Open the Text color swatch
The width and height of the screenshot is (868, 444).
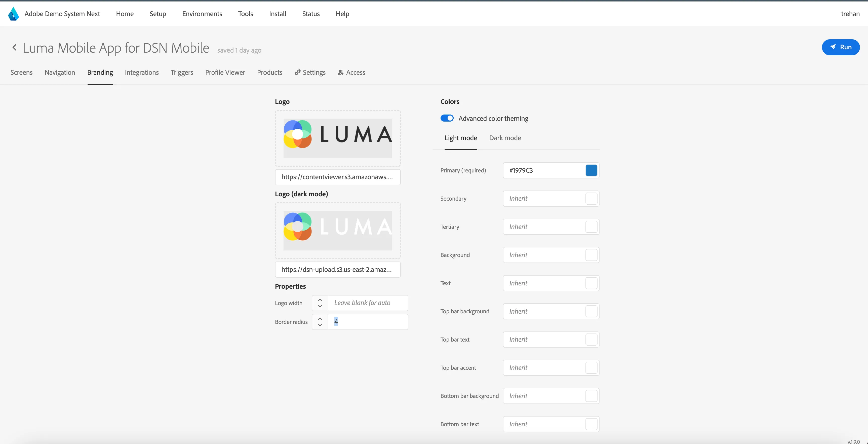point(591,283)
